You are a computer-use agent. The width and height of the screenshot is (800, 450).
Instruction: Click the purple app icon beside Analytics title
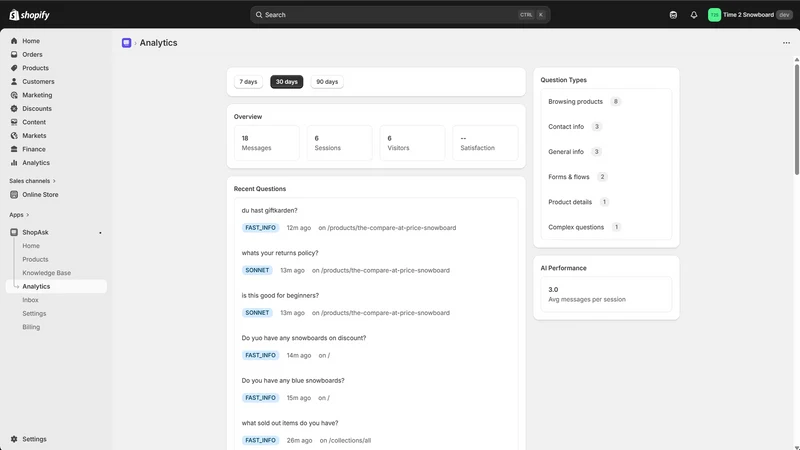tap(127, 43)
